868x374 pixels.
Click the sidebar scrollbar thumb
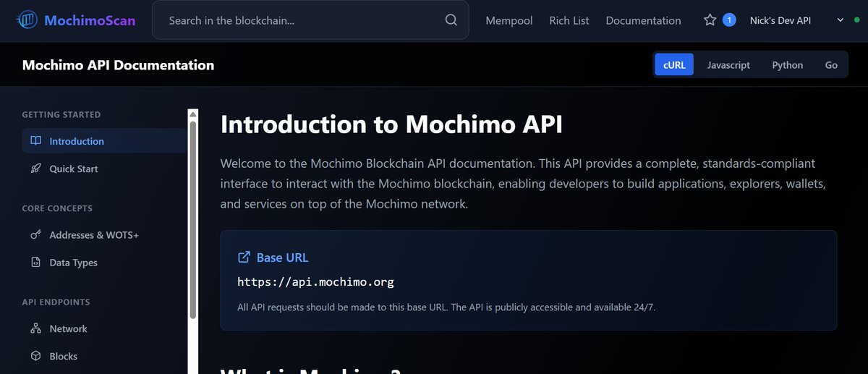tap(193, 219)
